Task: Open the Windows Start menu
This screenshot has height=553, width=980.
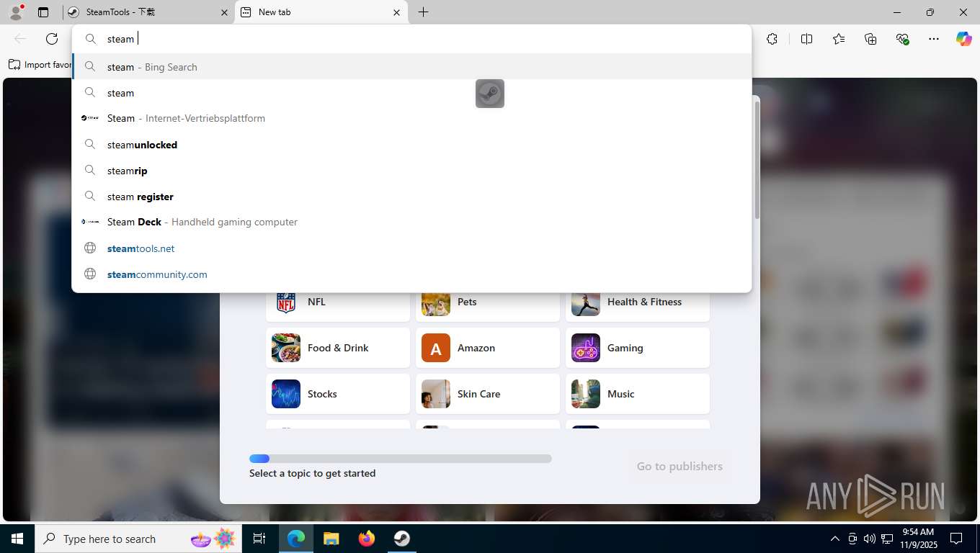Action: pos(17,539)
